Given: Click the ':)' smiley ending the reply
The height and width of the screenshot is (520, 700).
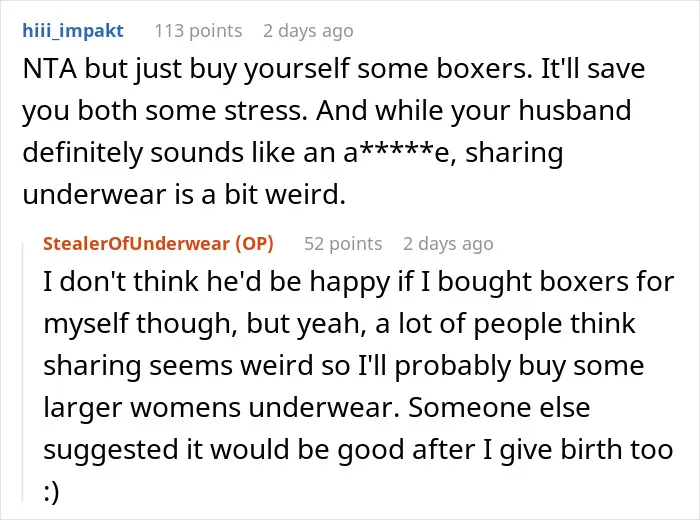Looking at the screenshot, I should pyautogui.click(x=51, y=491).
